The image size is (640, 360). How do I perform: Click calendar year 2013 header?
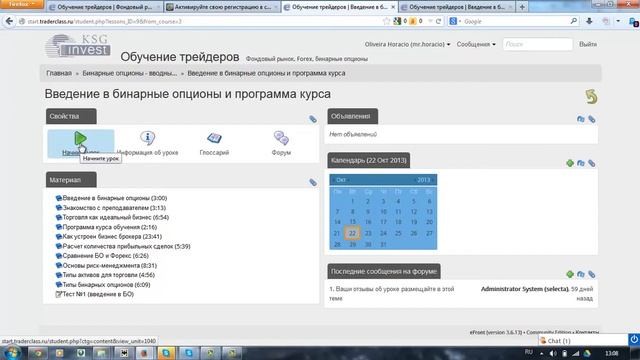tap(423, 180)
